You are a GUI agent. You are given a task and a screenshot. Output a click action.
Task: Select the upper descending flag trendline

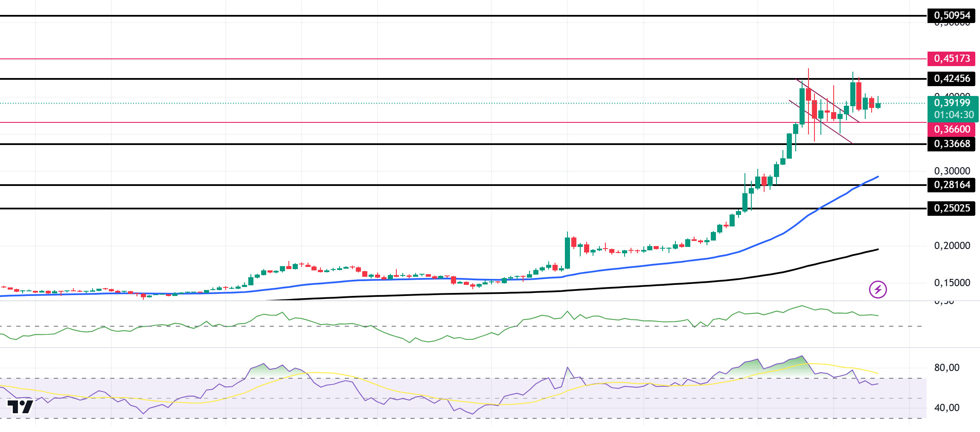pyautogui.click(x=827, y=101)
